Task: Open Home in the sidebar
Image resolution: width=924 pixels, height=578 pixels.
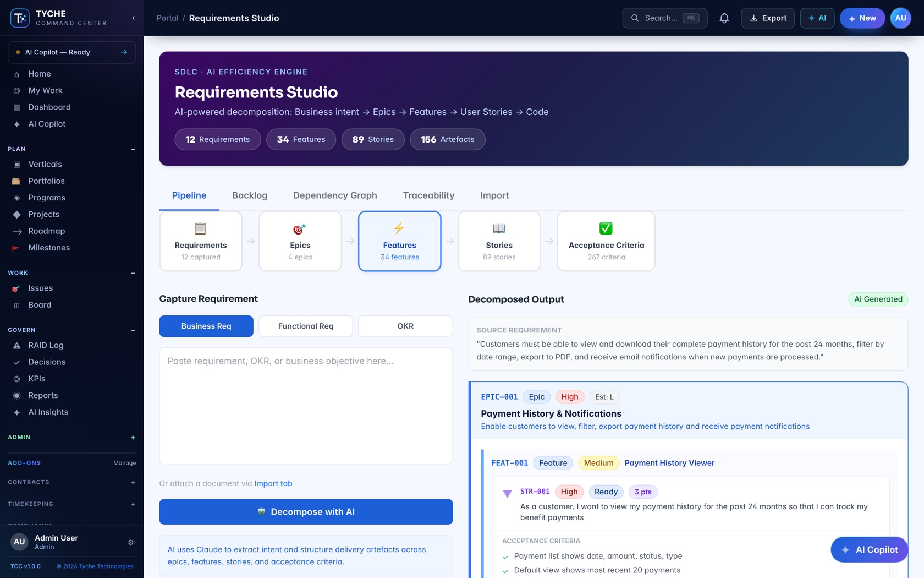Action: tap(71, 74)
